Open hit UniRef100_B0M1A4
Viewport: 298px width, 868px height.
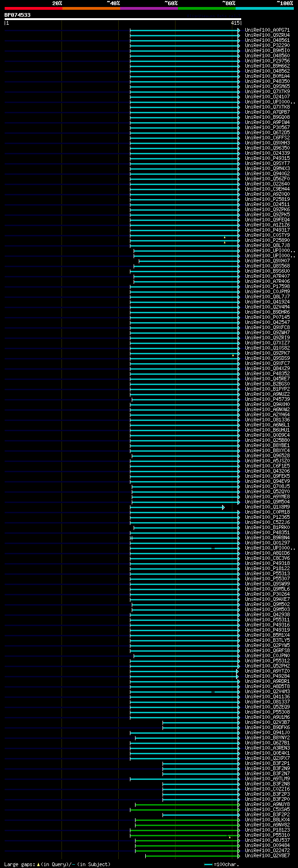pos(267,76)
